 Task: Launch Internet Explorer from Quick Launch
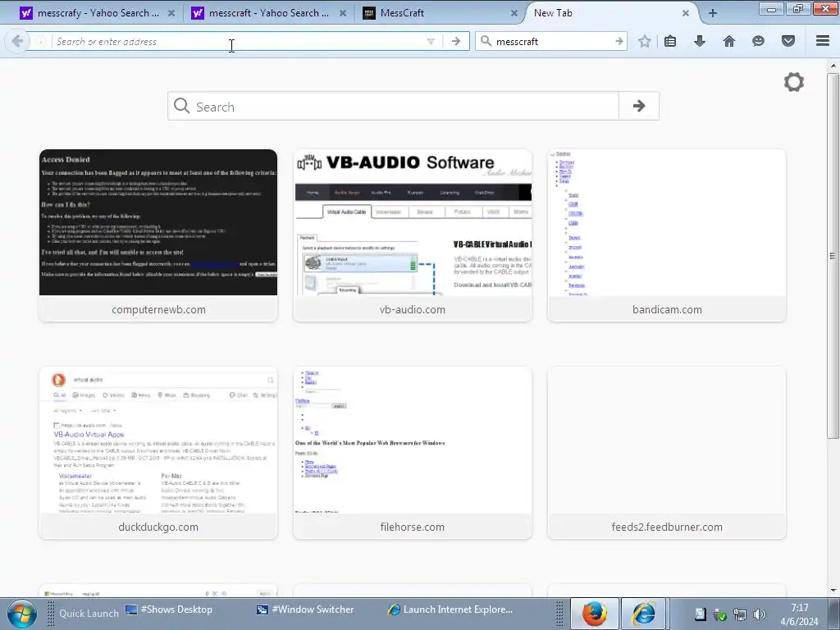click(450, 609)
